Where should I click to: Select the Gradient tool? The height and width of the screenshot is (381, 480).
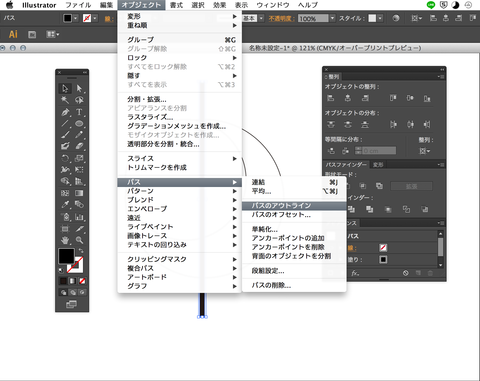click(79, 193)
